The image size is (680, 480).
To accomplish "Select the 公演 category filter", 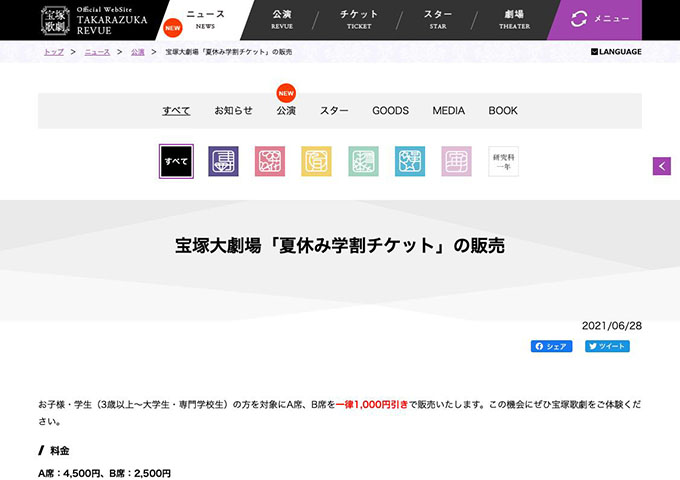I will pyautogui.click(x=286, y=111).
